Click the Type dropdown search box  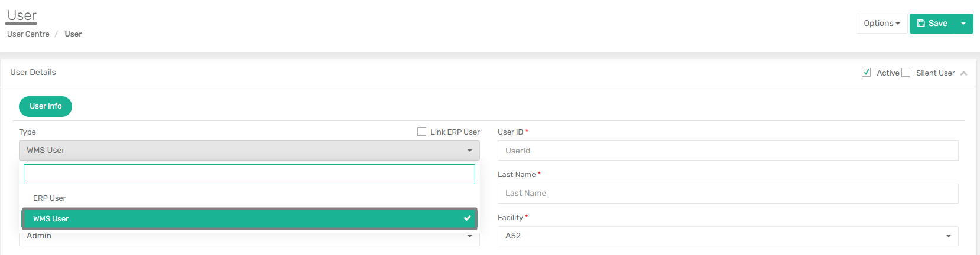pos(249,174)
